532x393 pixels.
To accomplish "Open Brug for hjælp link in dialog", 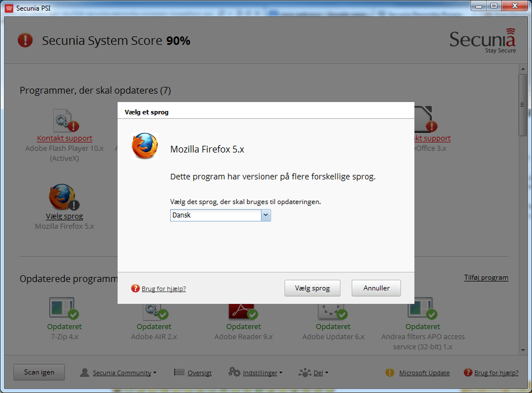I will (163, 289).
